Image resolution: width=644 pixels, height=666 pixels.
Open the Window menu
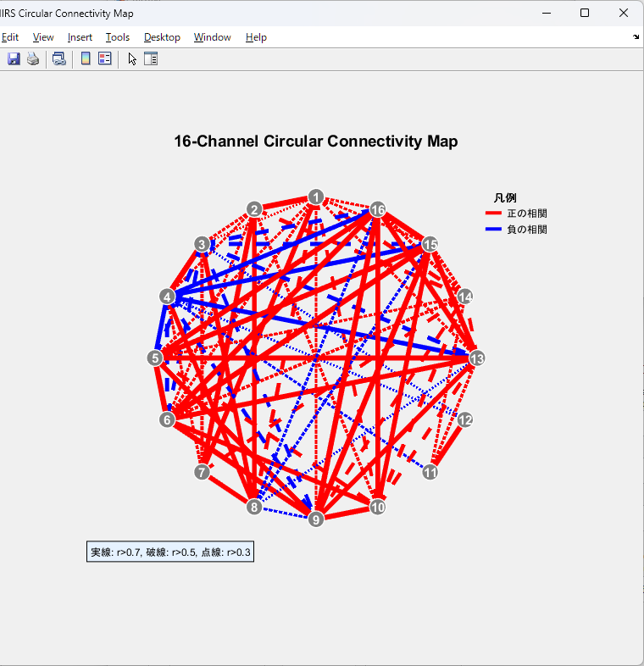point(212,37)
